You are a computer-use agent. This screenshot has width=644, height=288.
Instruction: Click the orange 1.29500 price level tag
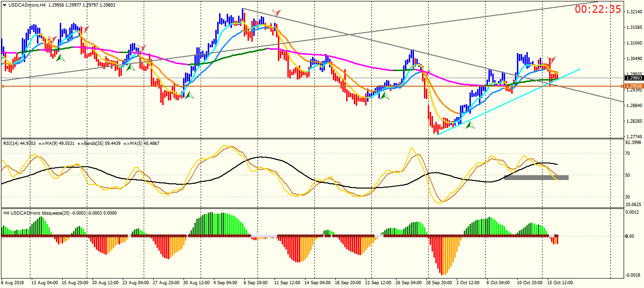(634, 86)
